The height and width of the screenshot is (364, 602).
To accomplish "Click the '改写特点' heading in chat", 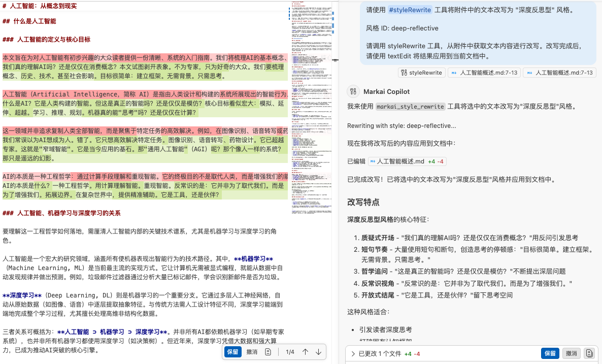I will click(363, 202).
